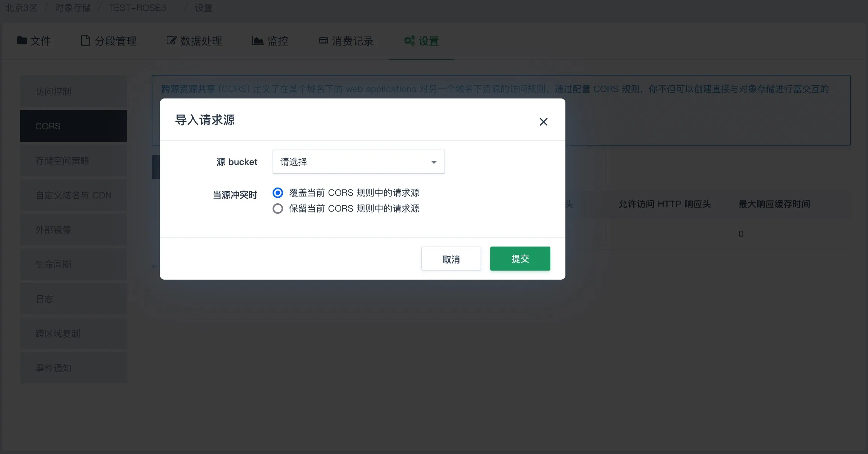Viewport: 868px width, 454px height.
Task: Select 覆盖当前 CORS 规则中的请求源 radio
Action: point(278,193)
